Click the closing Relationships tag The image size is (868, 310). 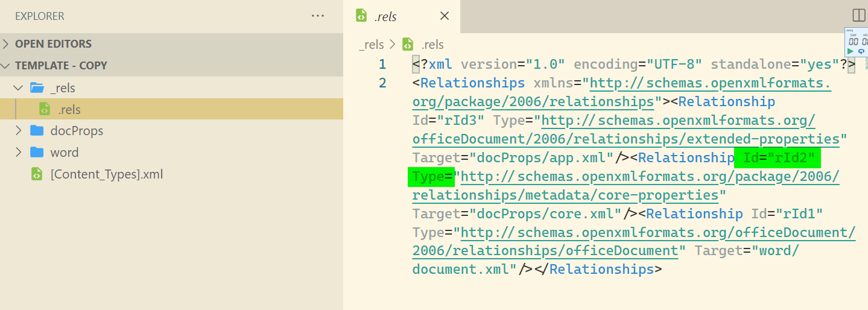coord(598,269)
